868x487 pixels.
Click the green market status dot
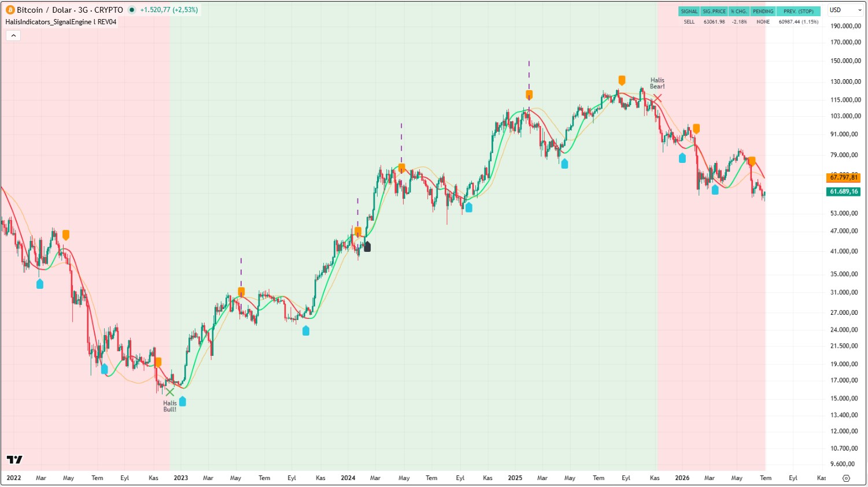[132, 10]
